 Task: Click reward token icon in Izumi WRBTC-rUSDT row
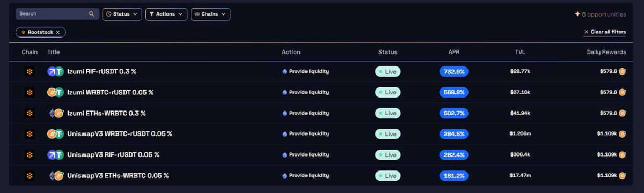(623, 92)
